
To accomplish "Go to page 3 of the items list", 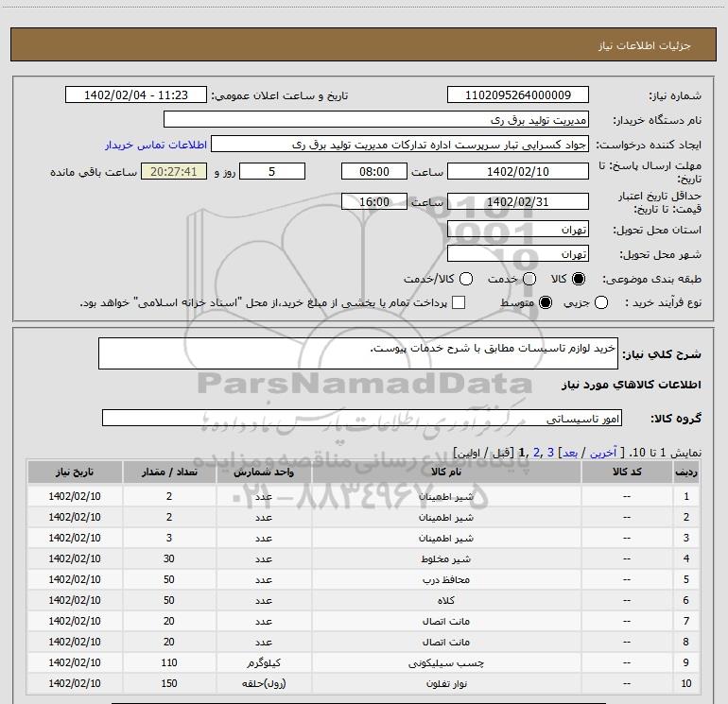I will [550, 452].
